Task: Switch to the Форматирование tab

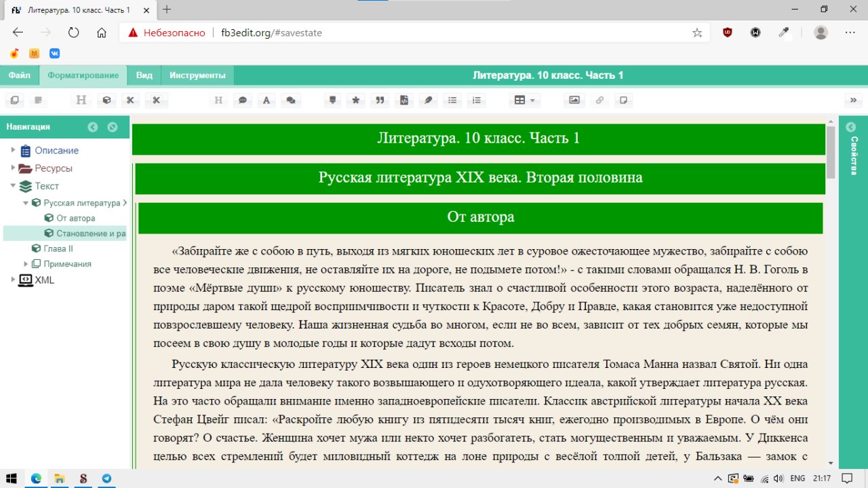Action: [83, 75]
